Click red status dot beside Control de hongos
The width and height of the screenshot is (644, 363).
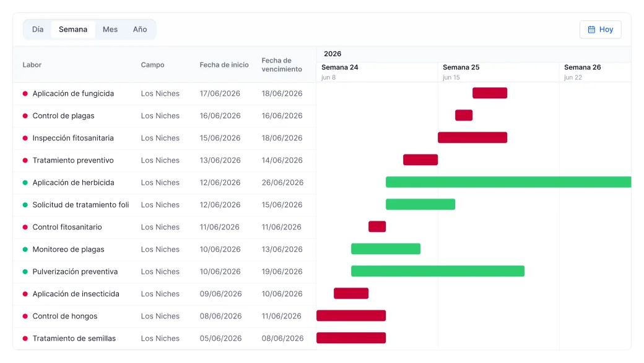(25, 316)
